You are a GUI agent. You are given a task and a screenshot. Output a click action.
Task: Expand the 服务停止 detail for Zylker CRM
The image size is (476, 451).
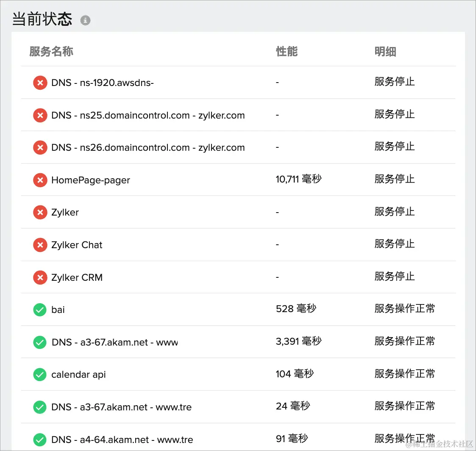395,276
